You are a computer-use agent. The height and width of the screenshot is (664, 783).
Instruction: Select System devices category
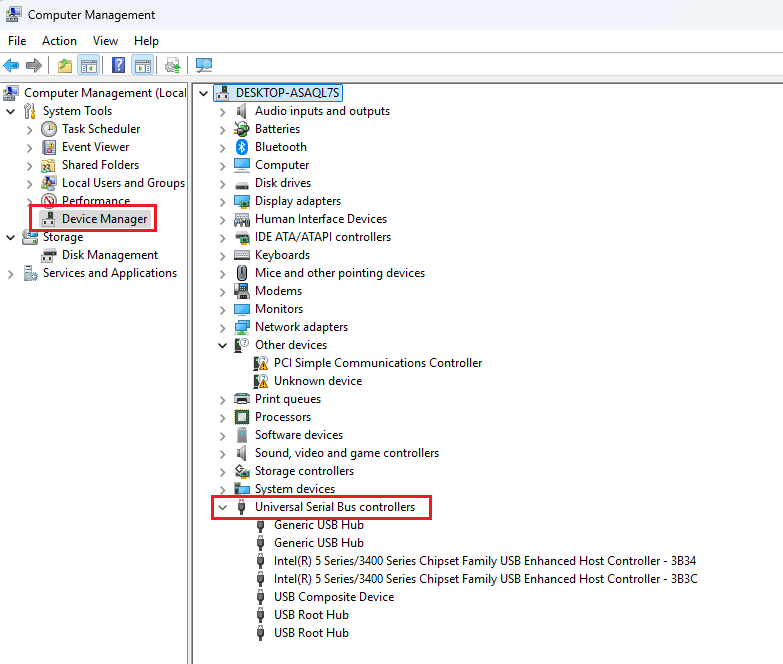(x=295, y=489)
